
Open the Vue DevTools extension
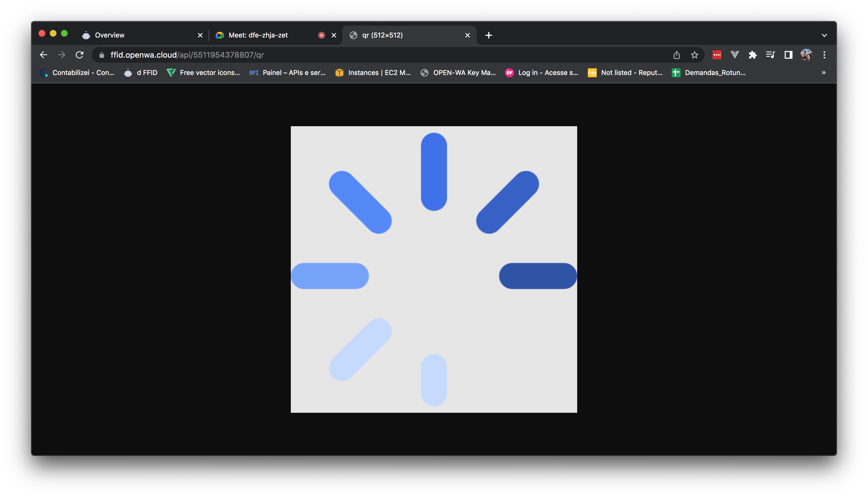click(x=734, y=55)
